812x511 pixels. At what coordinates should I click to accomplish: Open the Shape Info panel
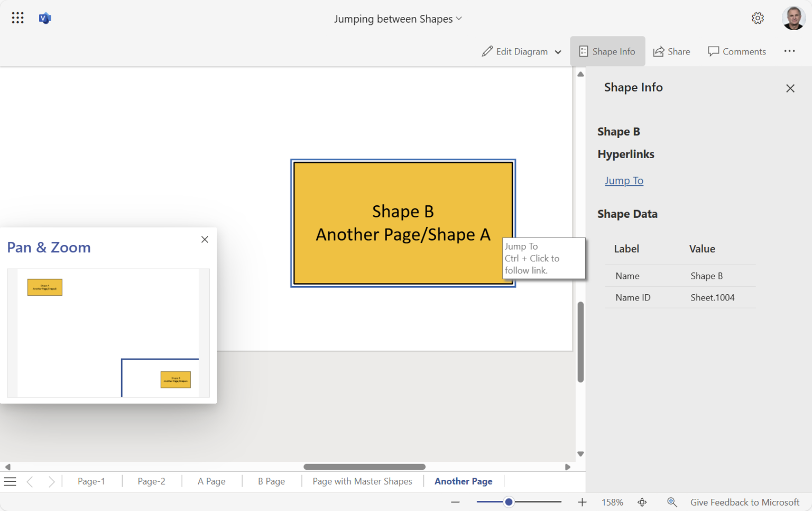[607, 51]
